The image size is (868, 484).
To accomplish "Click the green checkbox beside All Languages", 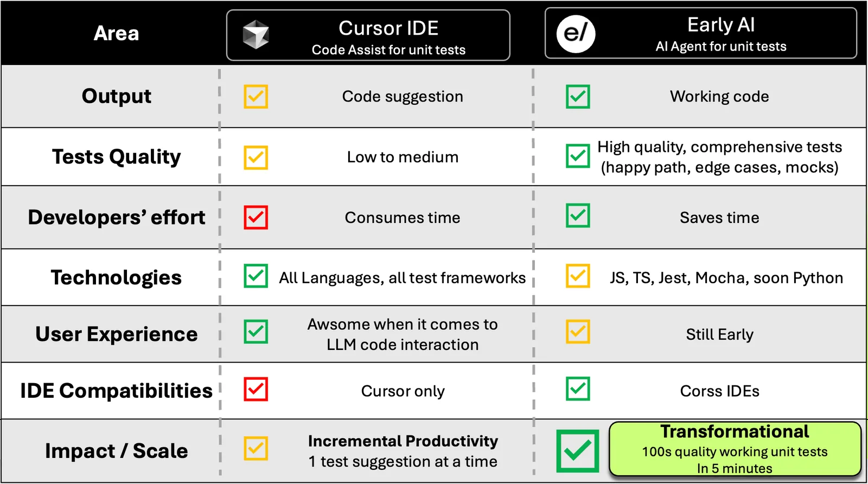I will [256, 276].
